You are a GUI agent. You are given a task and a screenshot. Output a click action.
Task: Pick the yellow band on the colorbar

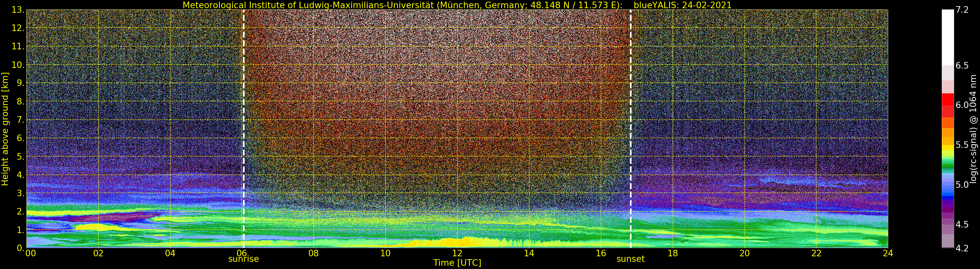coord(948,148)
